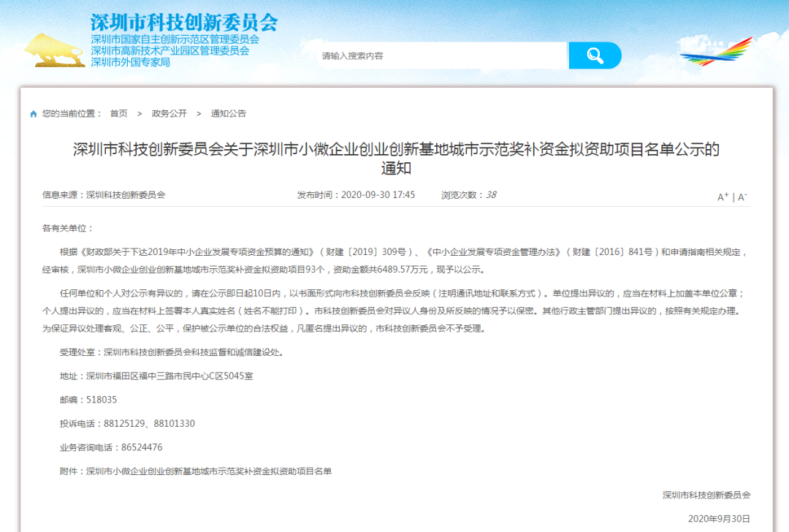Viewport: 789px width, 532px height.
Task: Decrease font size with A- button
Action: [x=743, y=197]
